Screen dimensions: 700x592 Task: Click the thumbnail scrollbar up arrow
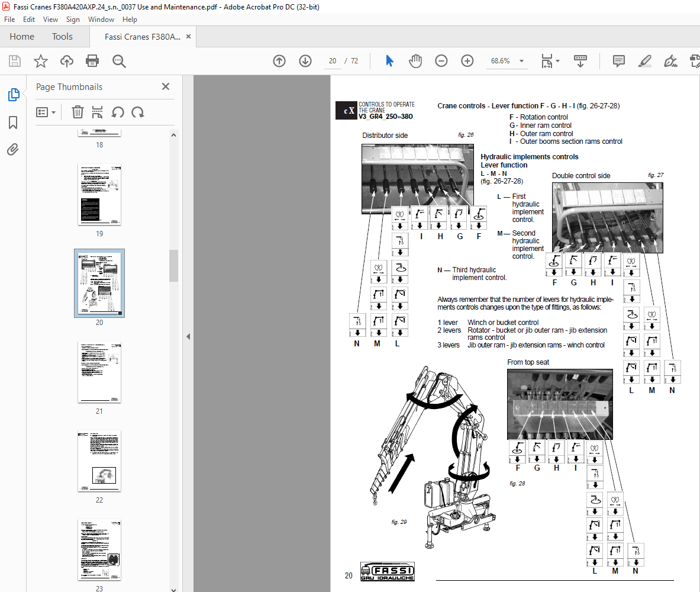pyautogui.click(x=173, y=135)
